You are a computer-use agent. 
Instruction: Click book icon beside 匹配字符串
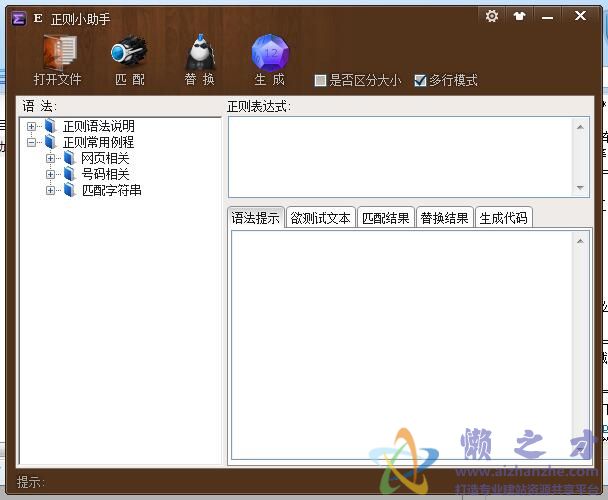69,190
